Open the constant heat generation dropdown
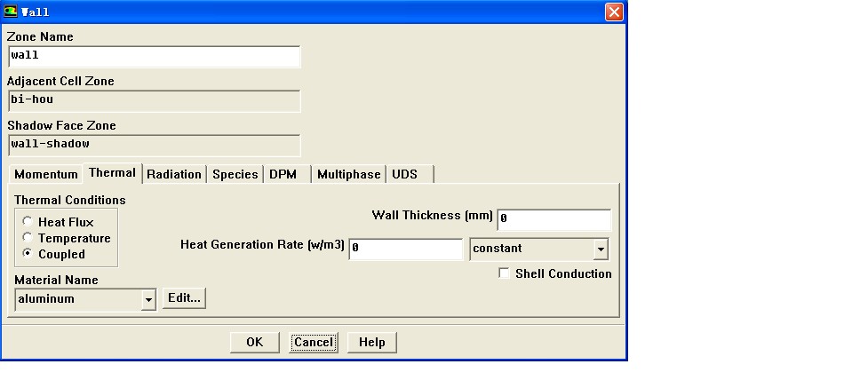 (601, 249)
